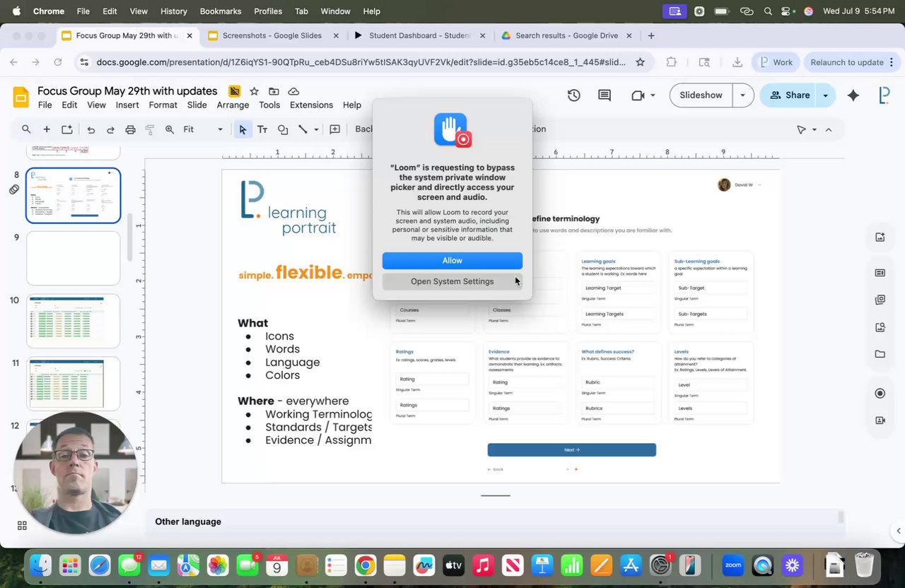Open Gemini sparkle icon

tap(853, 95)
